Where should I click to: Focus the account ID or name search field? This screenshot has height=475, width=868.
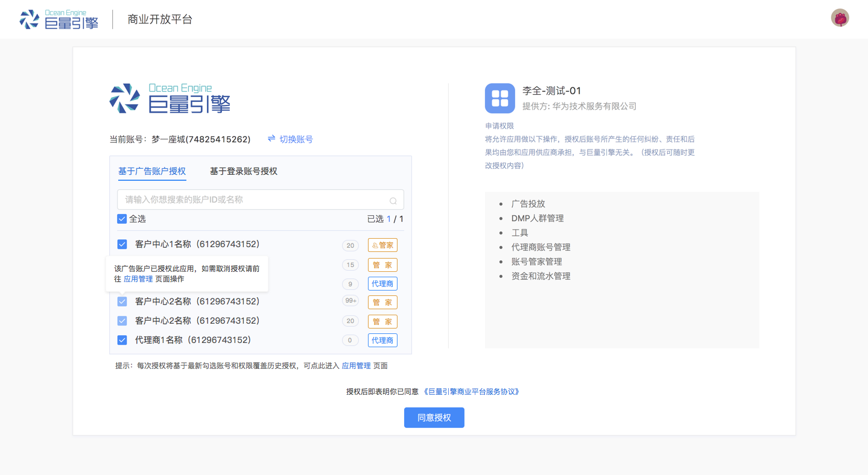click(x=261, y=200)
